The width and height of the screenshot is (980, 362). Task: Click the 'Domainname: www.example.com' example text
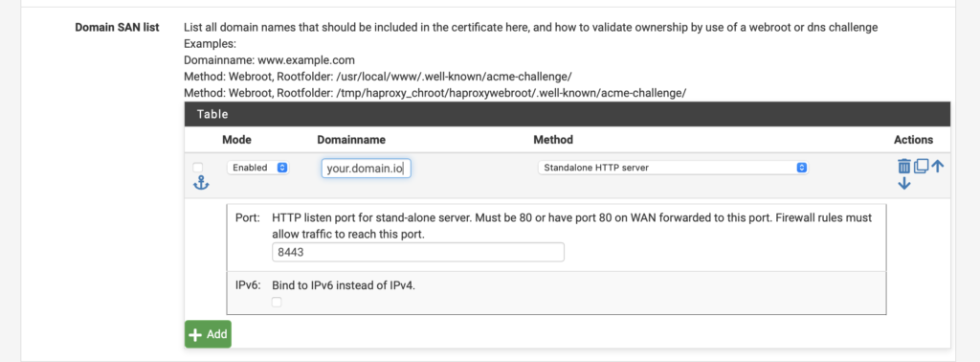coord(269,60)
